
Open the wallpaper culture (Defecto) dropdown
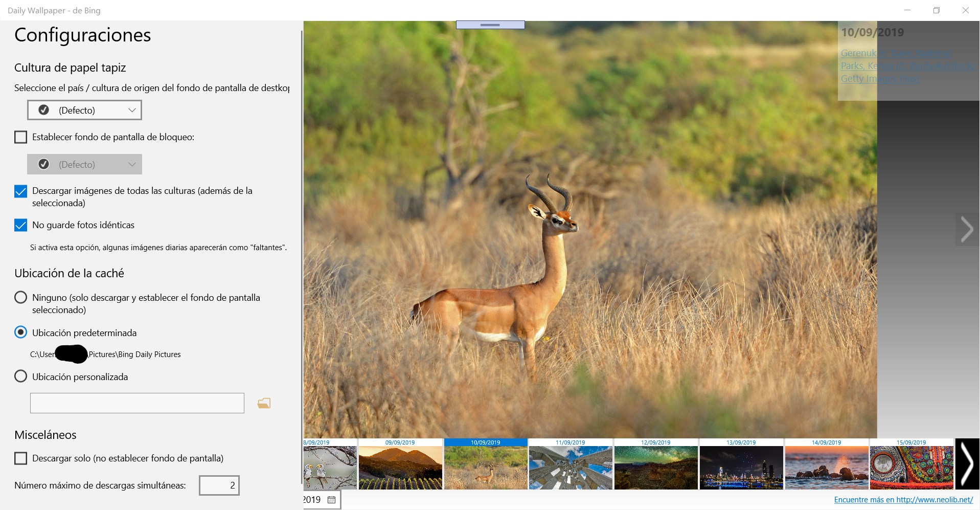coord(84,110)
